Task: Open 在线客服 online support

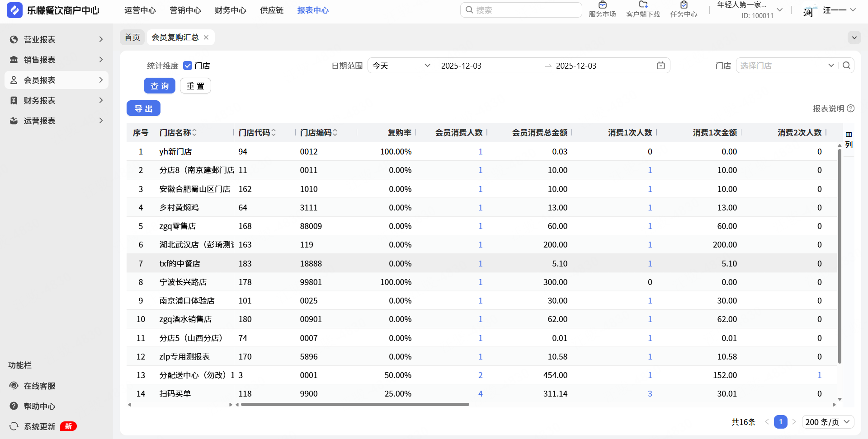Action: [39, 386]
